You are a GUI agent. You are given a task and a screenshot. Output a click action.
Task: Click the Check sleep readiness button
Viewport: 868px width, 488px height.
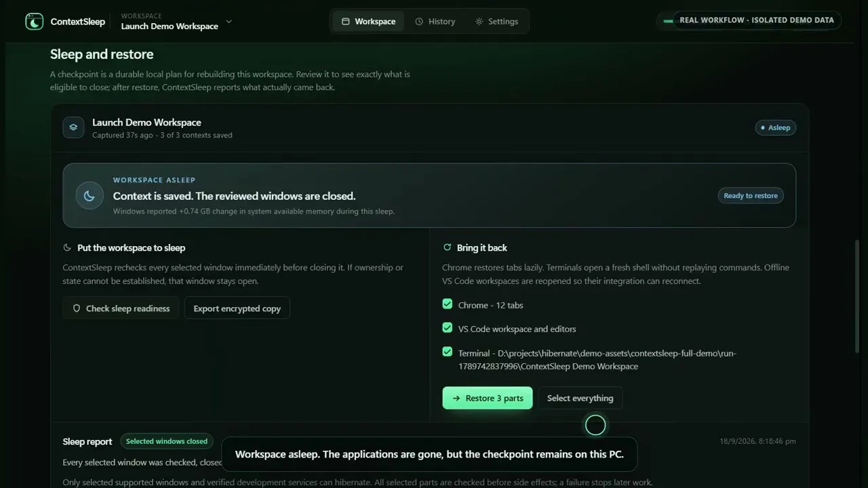coord(121,308)
